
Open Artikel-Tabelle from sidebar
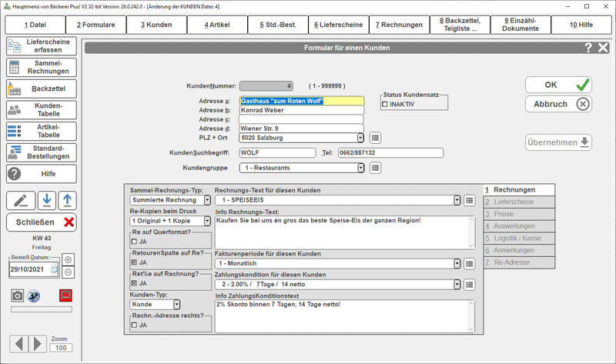point(42,131)
